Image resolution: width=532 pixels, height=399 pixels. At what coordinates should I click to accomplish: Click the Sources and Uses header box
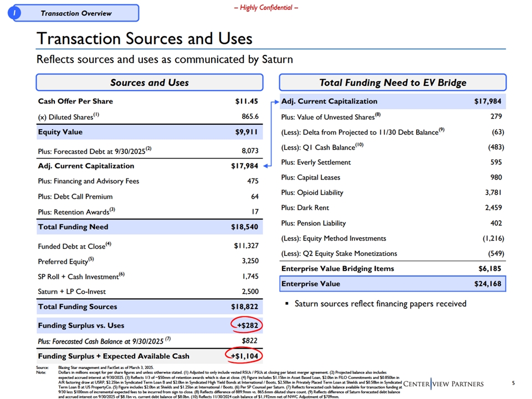coord(149,83)
